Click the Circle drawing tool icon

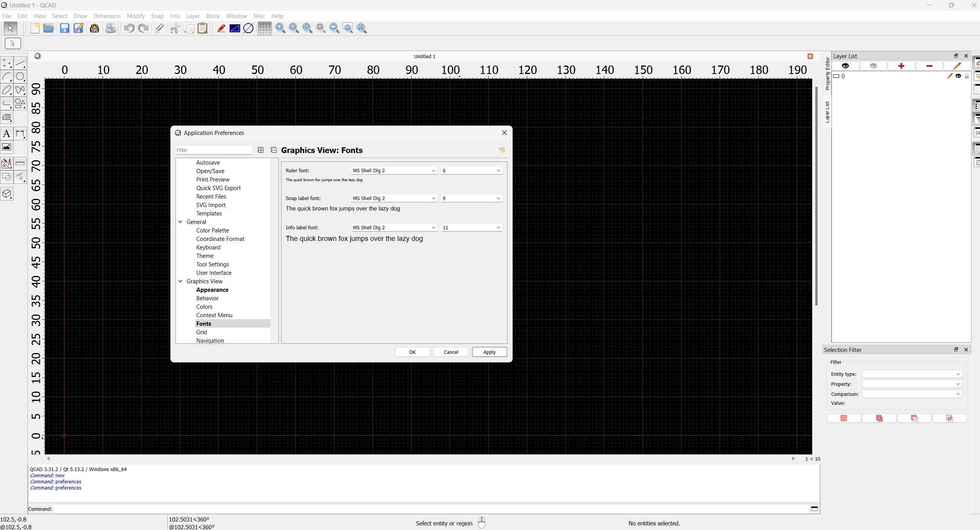tap(20, 76)
